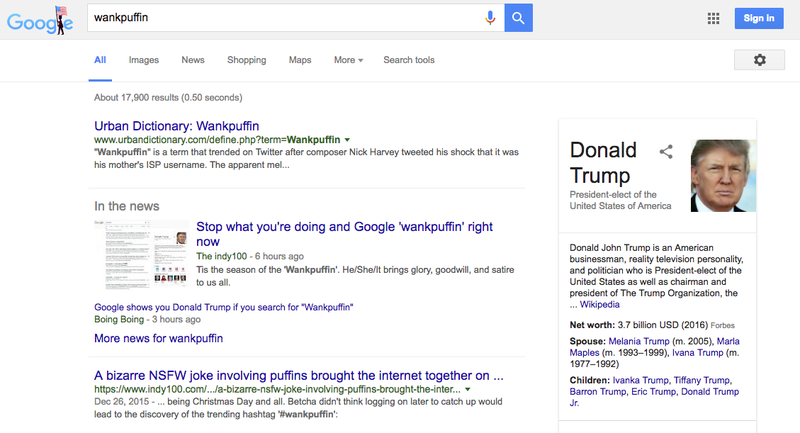Click 'President-elect of the United States' subtitle

click(x=620, y=200)
